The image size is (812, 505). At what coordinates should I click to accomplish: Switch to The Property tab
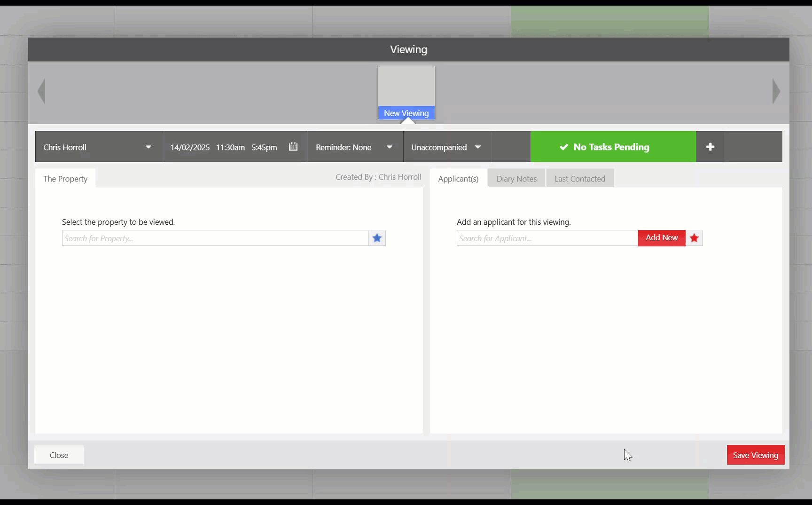click(x=65, y=179)
